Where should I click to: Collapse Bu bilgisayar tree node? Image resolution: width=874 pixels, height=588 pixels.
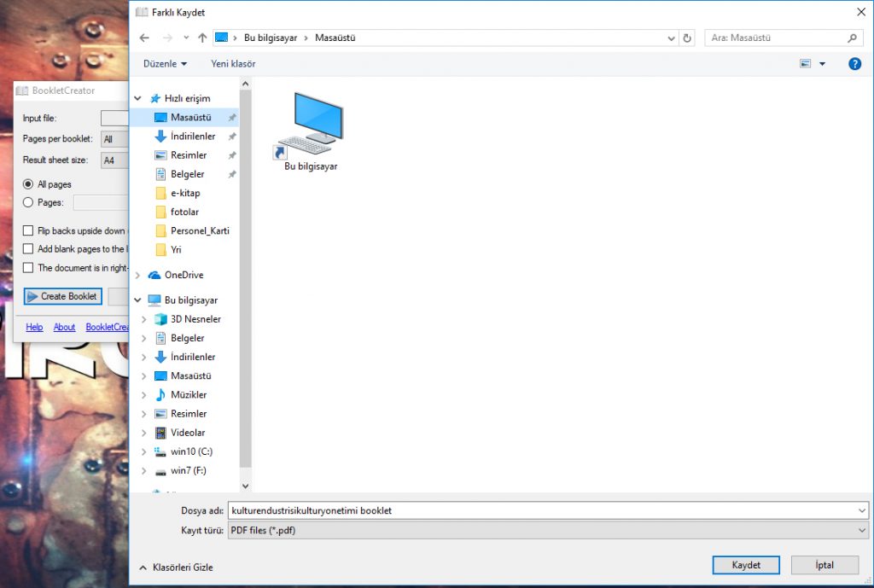click(137, 300)
